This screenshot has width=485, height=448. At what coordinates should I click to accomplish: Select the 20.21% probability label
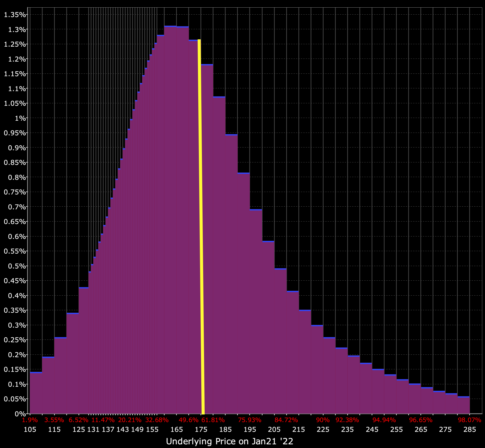click(x=130, y=420)
